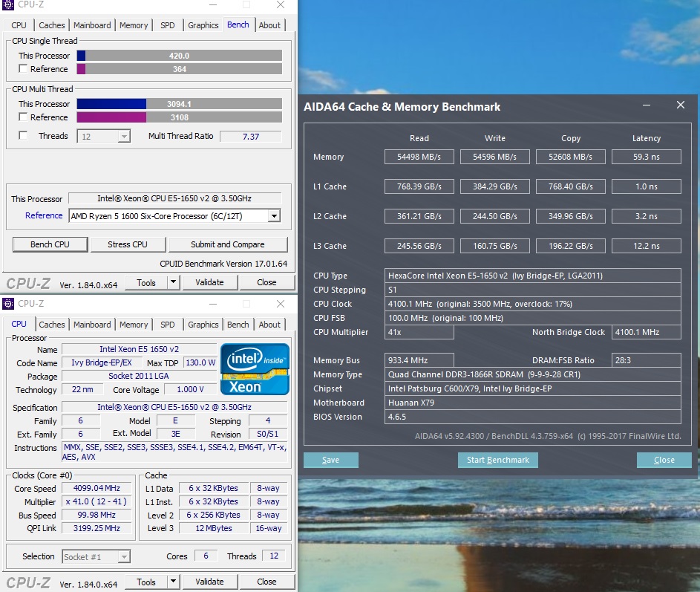
Task: Click the multi thread This Processor score bar
Action: click(179, 104)
